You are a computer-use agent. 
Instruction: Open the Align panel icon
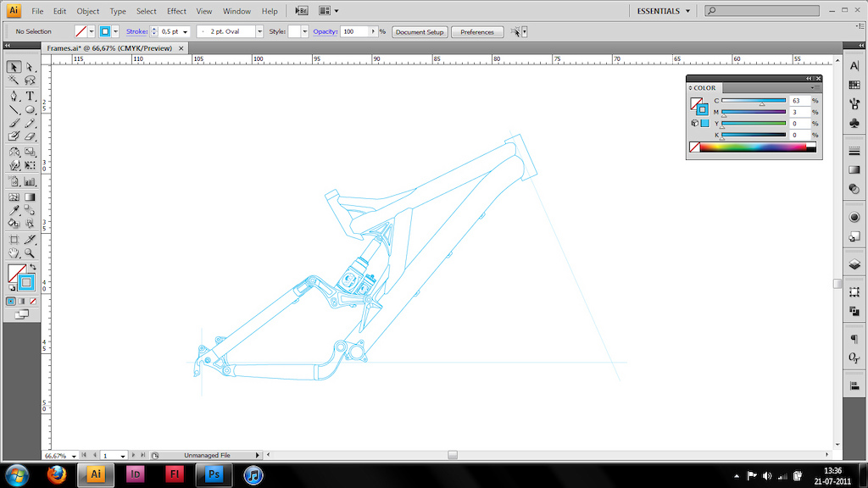pyautogui.click(x=854, y=385)
